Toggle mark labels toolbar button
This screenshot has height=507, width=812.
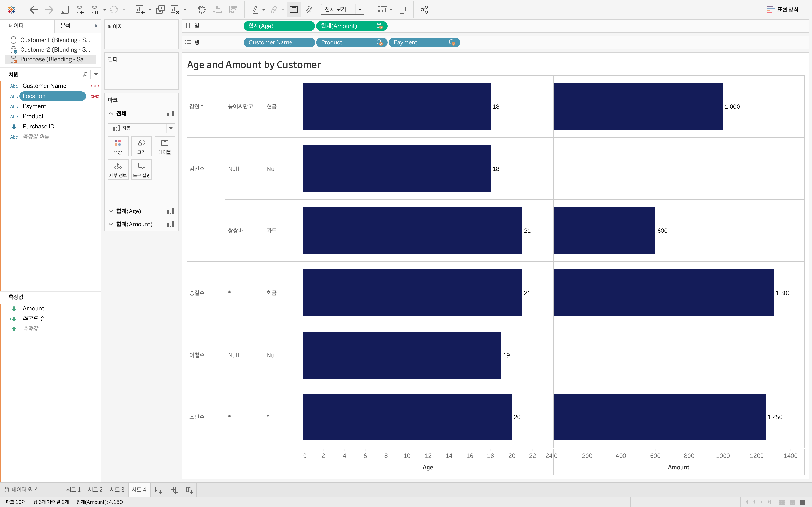pos(294,10)
